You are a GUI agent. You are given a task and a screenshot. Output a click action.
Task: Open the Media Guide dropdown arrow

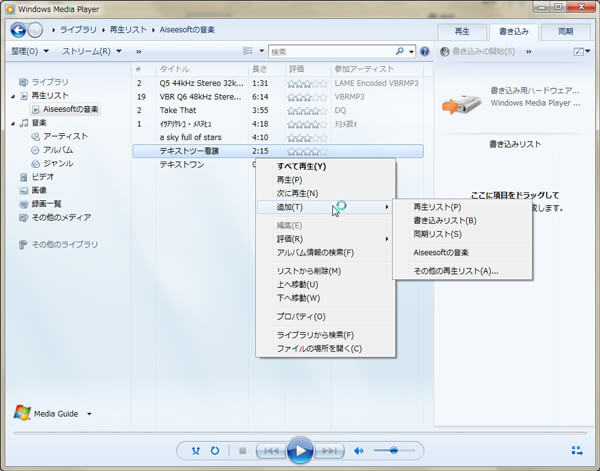[89, 414]
